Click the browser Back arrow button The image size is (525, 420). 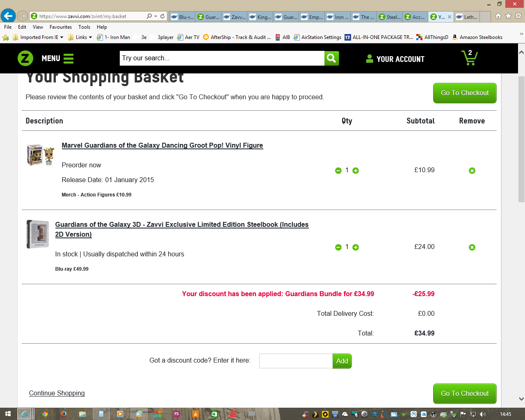[8, 16]
